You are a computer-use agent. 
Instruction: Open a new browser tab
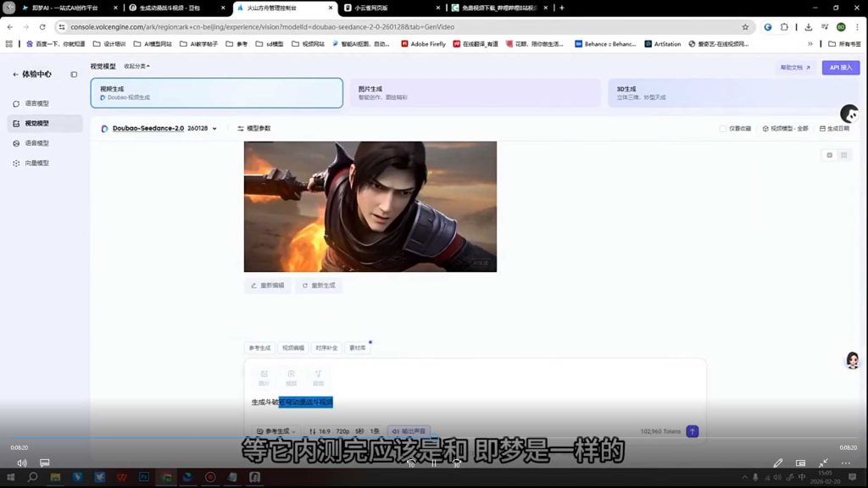pos(561,8)
